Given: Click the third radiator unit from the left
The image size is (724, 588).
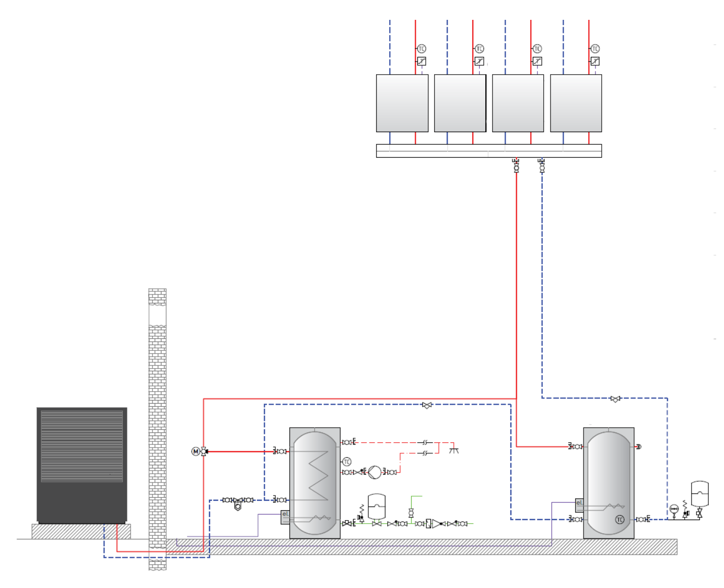Looking at the screenshot, I should [x=518, y=103].
